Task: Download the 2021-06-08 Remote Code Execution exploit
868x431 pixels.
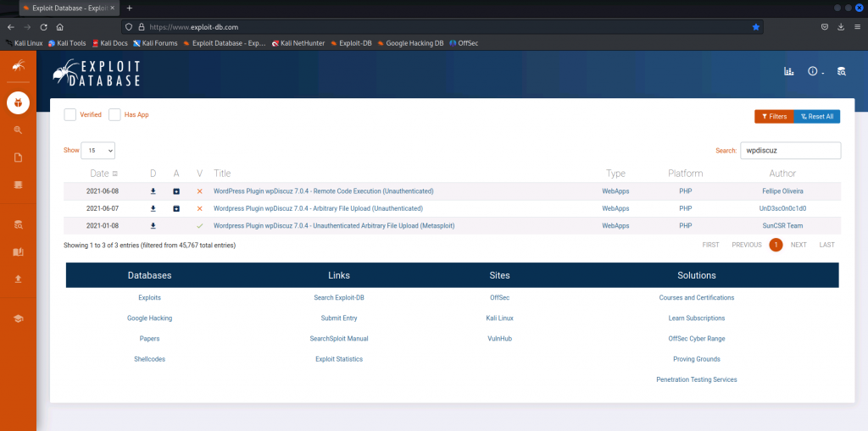Action: pos(153,191)
